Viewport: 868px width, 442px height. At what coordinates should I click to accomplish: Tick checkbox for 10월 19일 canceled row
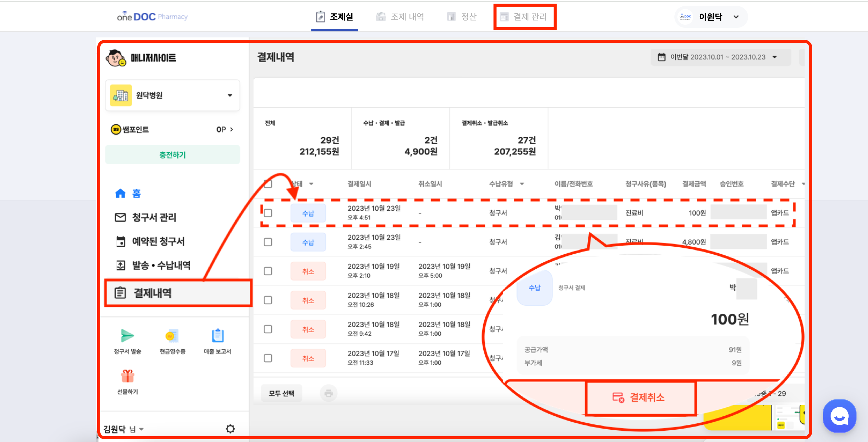coord(268,271)
